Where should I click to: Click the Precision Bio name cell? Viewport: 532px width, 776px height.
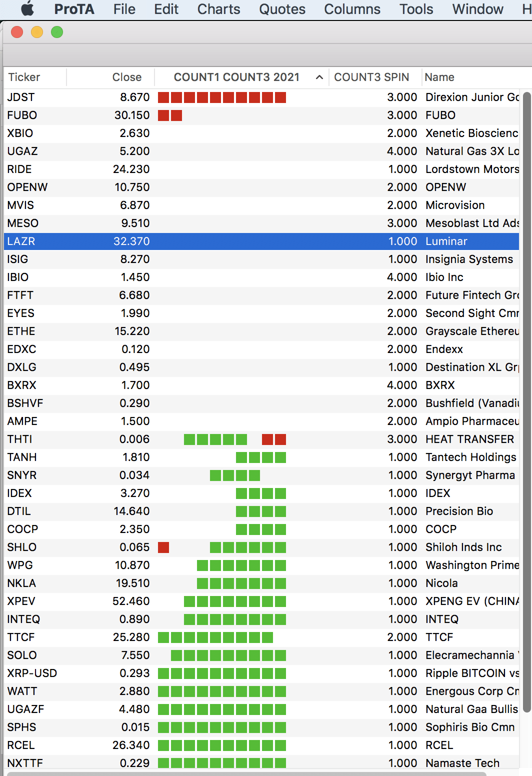click(x=459, y=511)
